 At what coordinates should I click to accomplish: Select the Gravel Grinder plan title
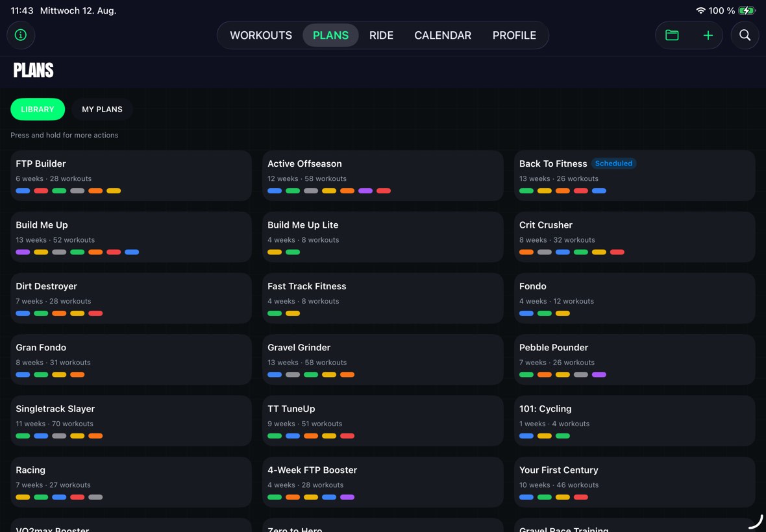299,348
